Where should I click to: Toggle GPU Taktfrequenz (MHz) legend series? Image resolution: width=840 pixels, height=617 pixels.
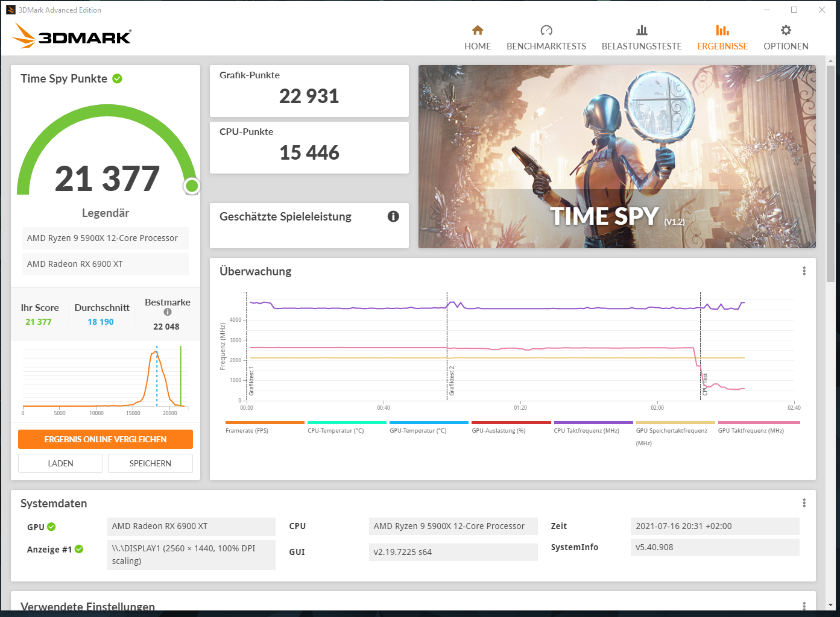click(x=759, y=427)
